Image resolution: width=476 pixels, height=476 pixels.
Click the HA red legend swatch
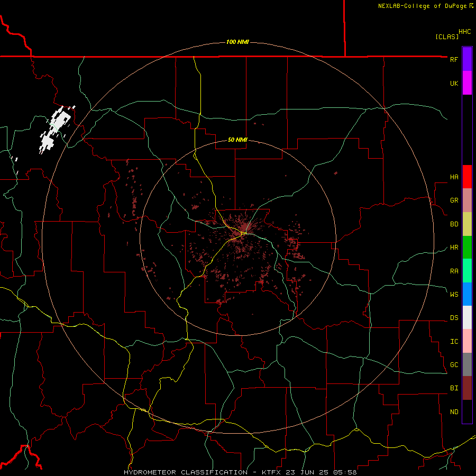467,177
